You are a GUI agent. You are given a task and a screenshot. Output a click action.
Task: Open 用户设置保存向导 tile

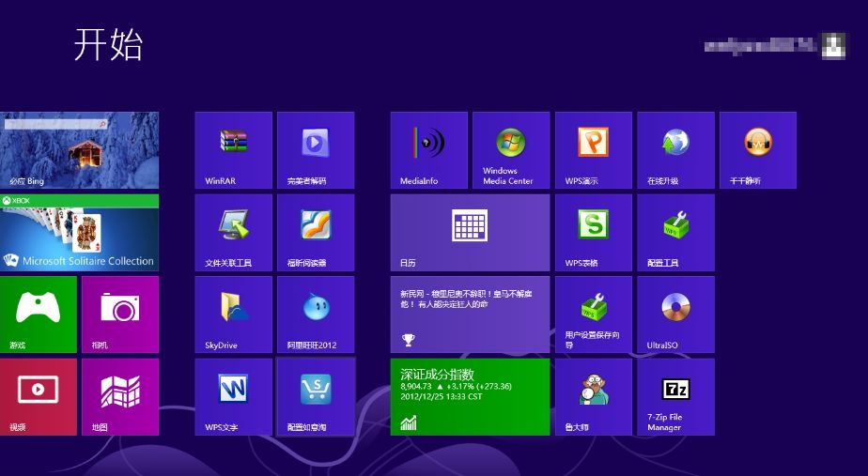(x=594, y=315)
